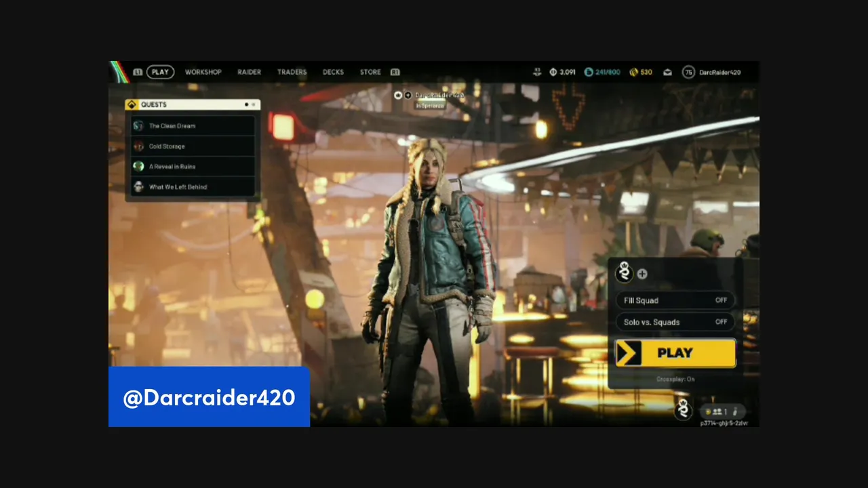
Task: Open the DarcRaider420 profile name in top bar
Action: click(720, 72)
